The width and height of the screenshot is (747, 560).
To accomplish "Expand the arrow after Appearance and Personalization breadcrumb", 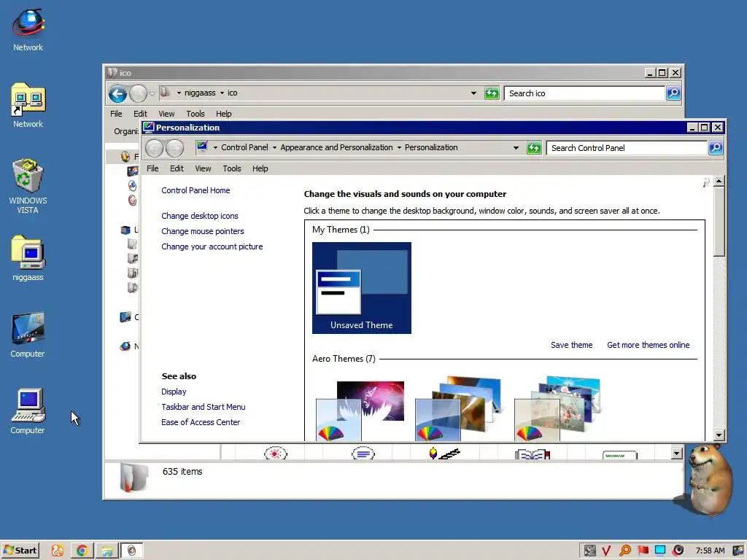I will pos(399,147).
